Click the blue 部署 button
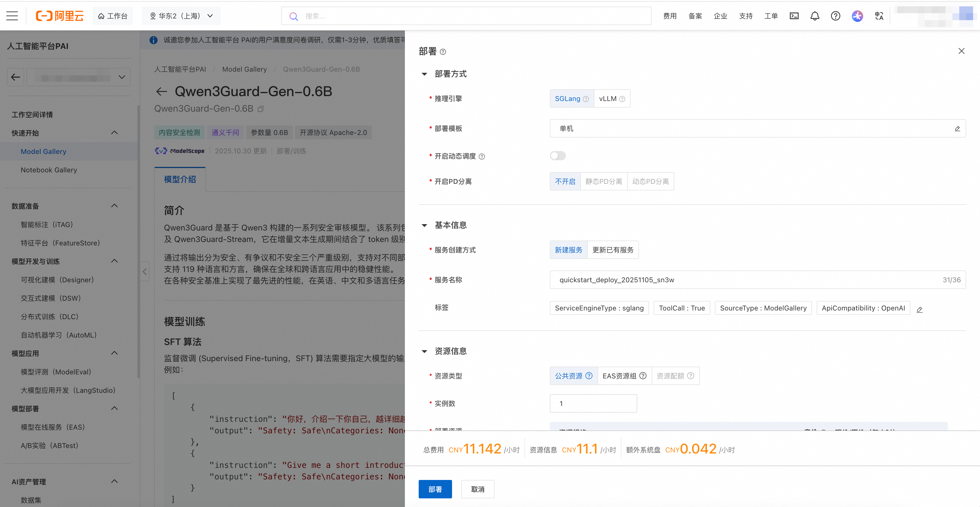Image resolution: width=980 pixels, height=507 pixels. coord(435,489)
